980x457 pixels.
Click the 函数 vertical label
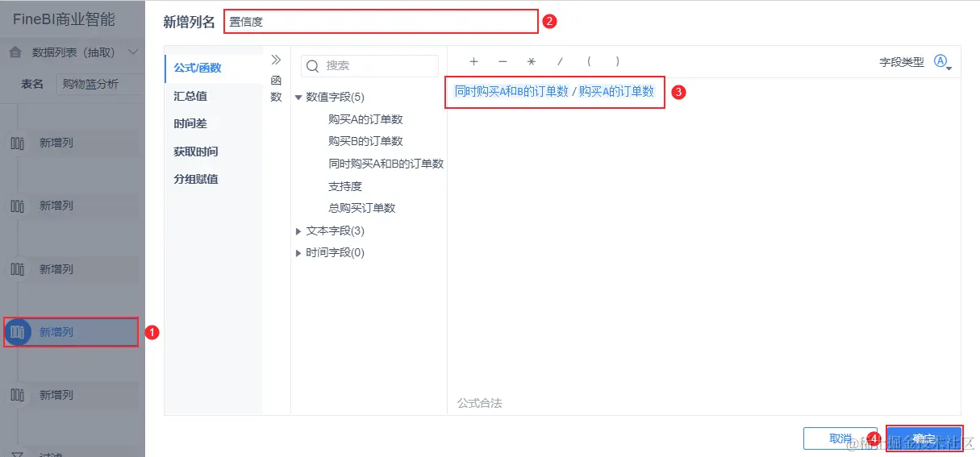[276, 89]
